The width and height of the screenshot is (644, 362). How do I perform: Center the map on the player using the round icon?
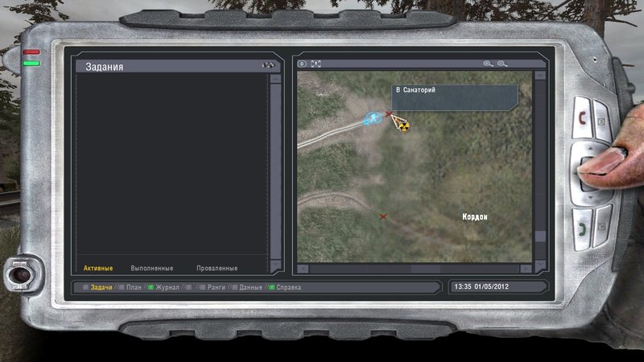(303, 64)
